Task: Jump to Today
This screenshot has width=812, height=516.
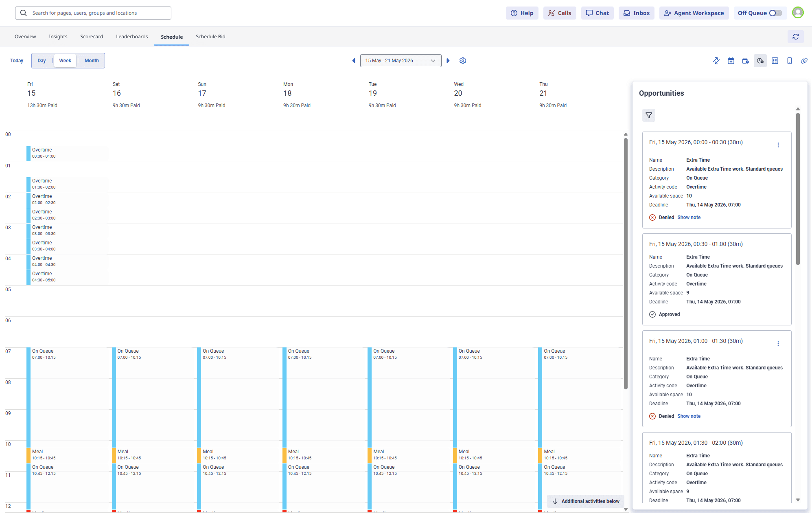Action: pos(17,61)
